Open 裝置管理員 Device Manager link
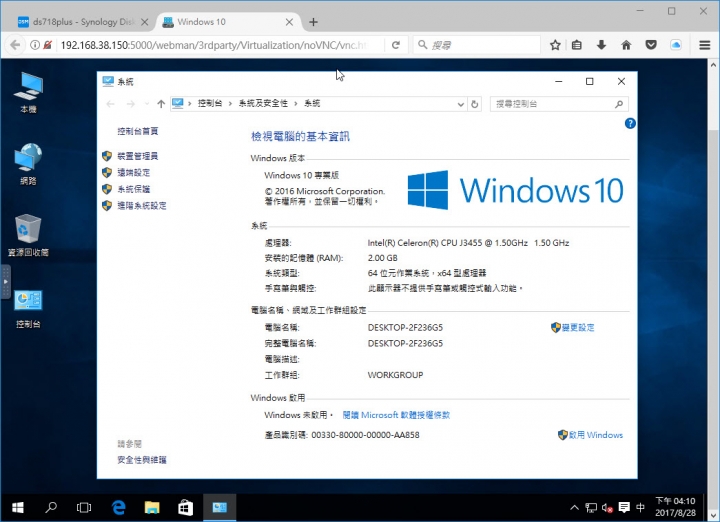The image size is (720, 522). 137,156
